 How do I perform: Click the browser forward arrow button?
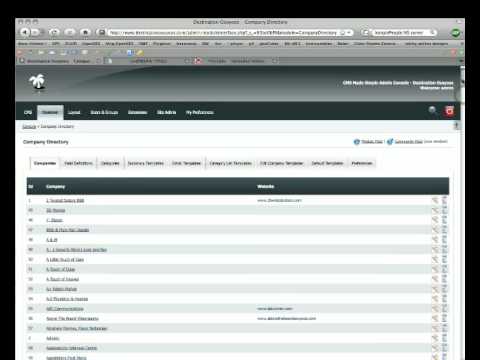[x=35, y=32]
